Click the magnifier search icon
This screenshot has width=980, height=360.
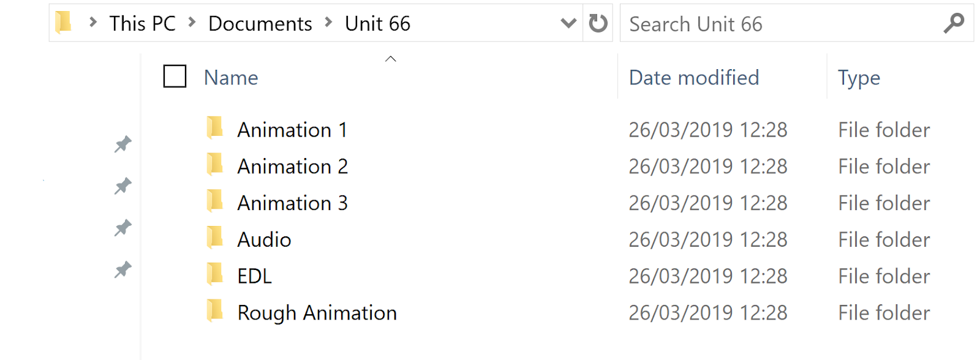click(954, 23)
